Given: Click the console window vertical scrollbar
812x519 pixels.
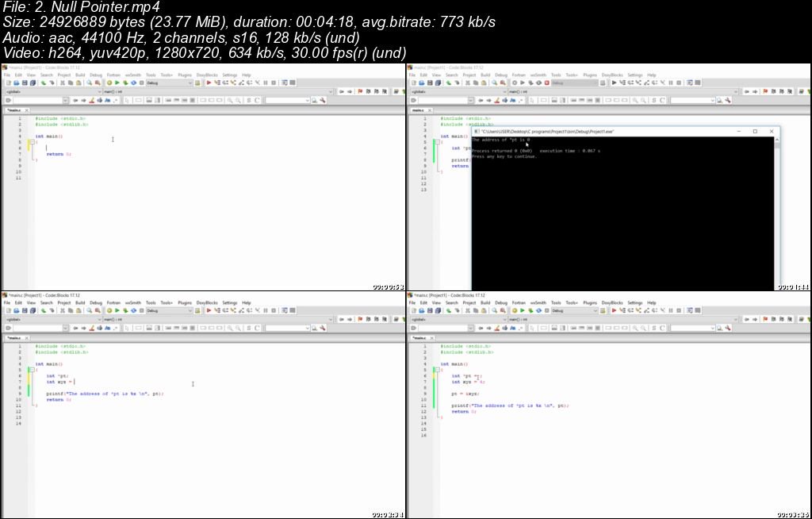Looking at the screenshot, I should click(777, 213).
